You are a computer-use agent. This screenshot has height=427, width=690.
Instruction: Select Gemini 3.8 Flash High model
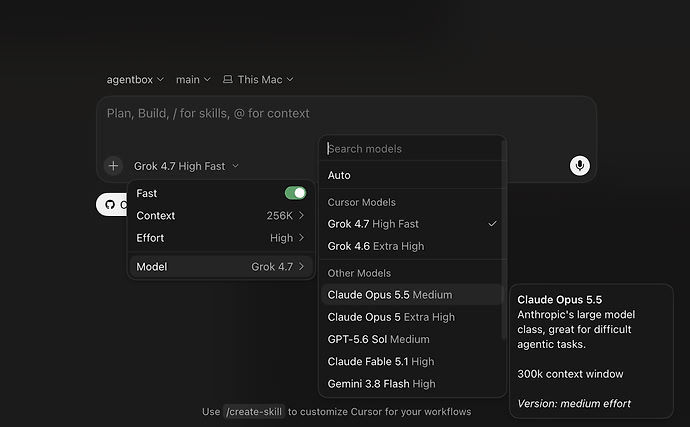tap(411, 383)
